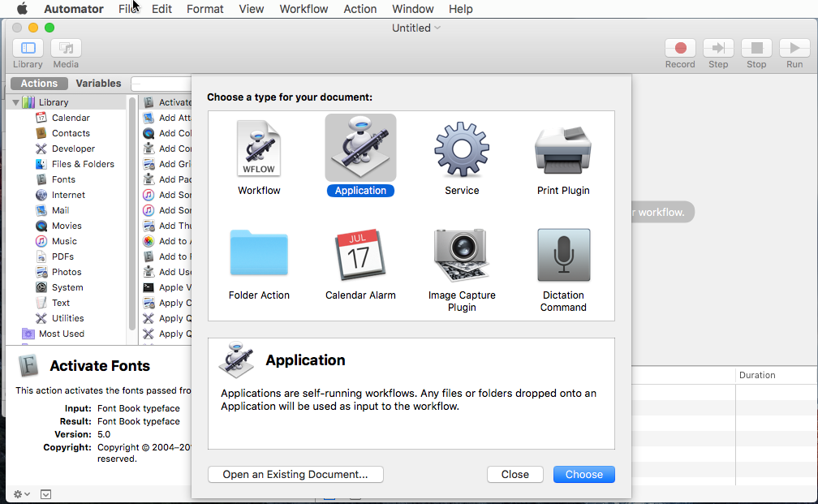
Task: Open the Media browser from toolbar
Action: pos(66,48)
